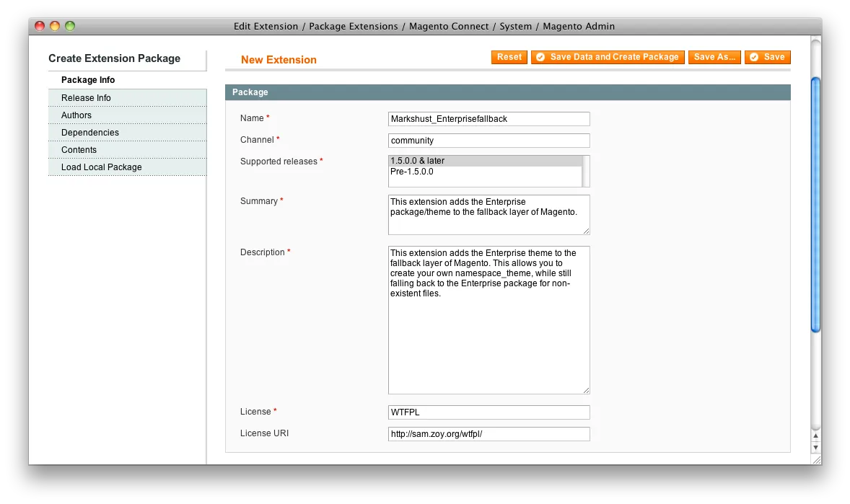850x504 pixels.
Task: Click into the Name input field
Action: tap(488, 119)
